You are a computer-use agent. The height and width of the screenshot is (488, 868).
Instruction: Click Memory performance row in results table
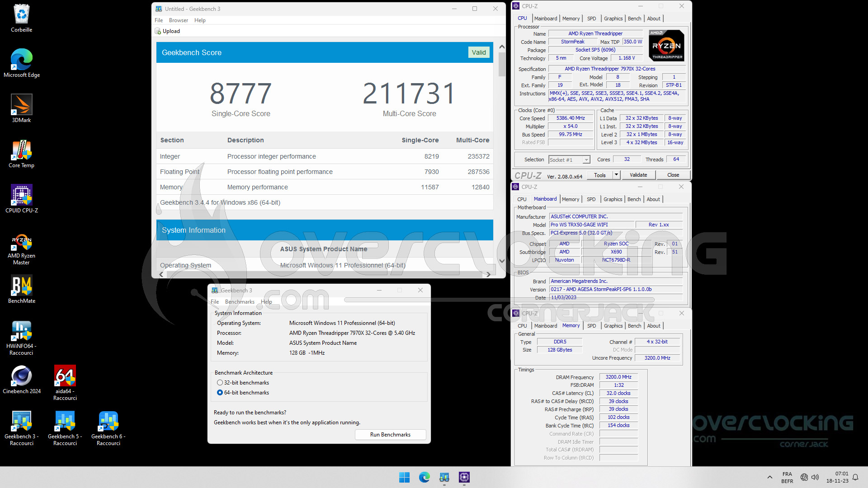point(325,187)
